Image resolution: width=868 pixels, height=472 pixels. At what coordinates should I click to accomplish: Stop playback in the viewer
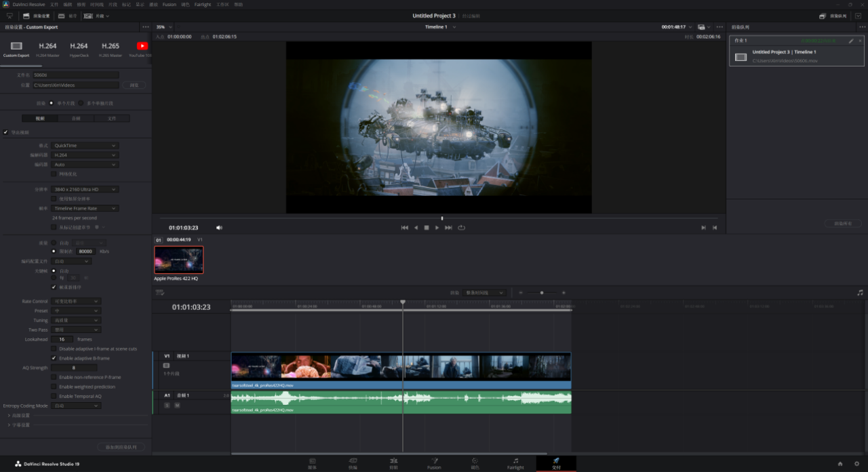coord(427,228)
